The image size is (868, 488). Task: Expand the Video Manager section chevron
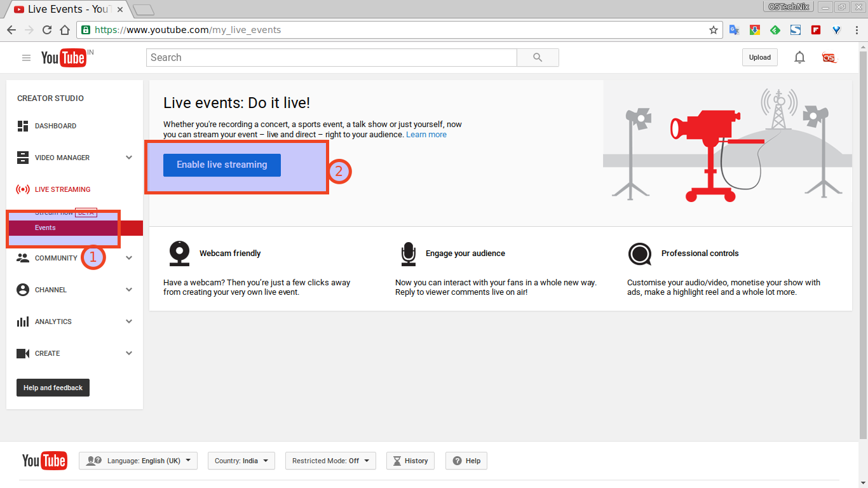point(129,158)
